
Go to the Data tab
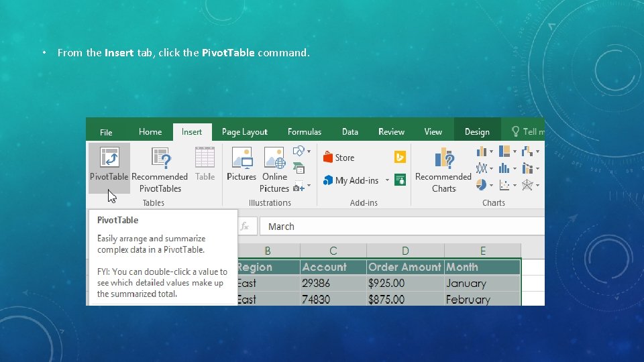click(350, 132)
